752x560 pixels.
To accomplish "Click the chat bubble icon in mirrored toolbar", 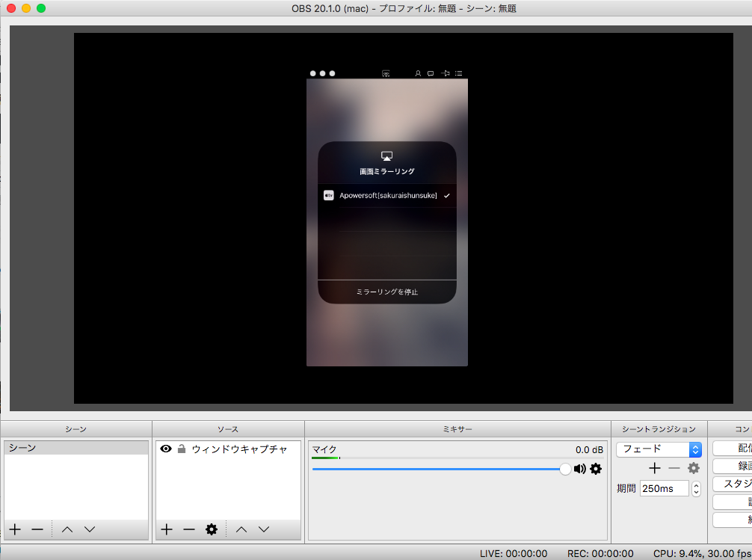I will [431, 73].
